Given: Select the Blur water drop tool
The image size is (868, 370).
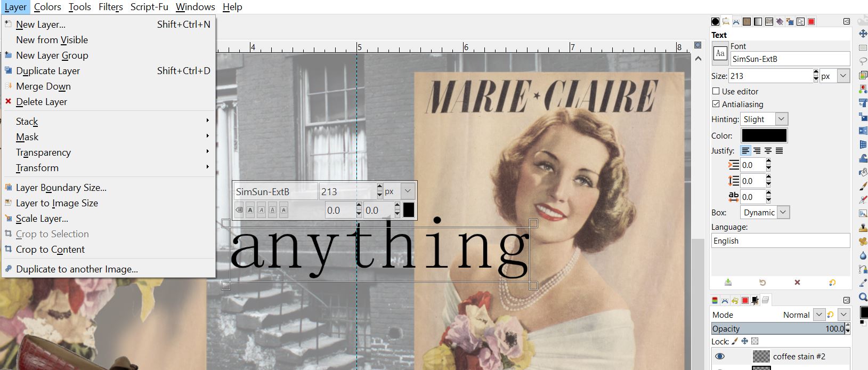Looking at the screenshot, I should point(863,255).
